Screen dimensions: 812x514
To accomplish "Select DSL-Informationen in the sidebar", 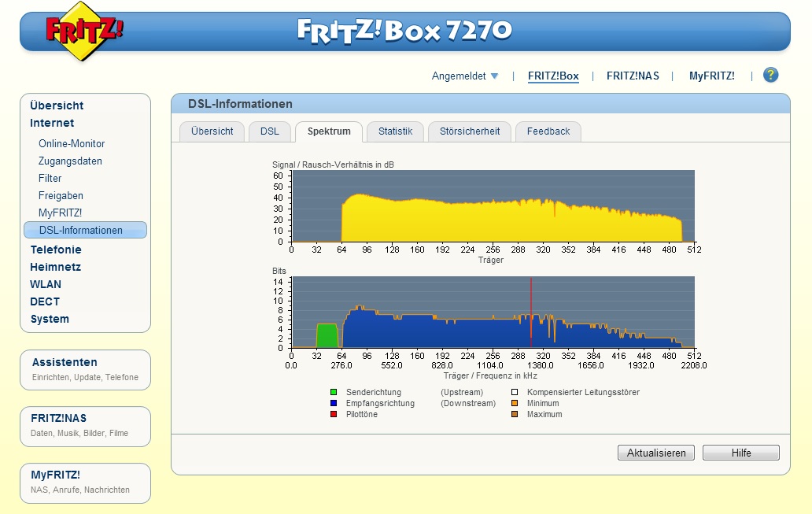I will (x=86, y=230).
